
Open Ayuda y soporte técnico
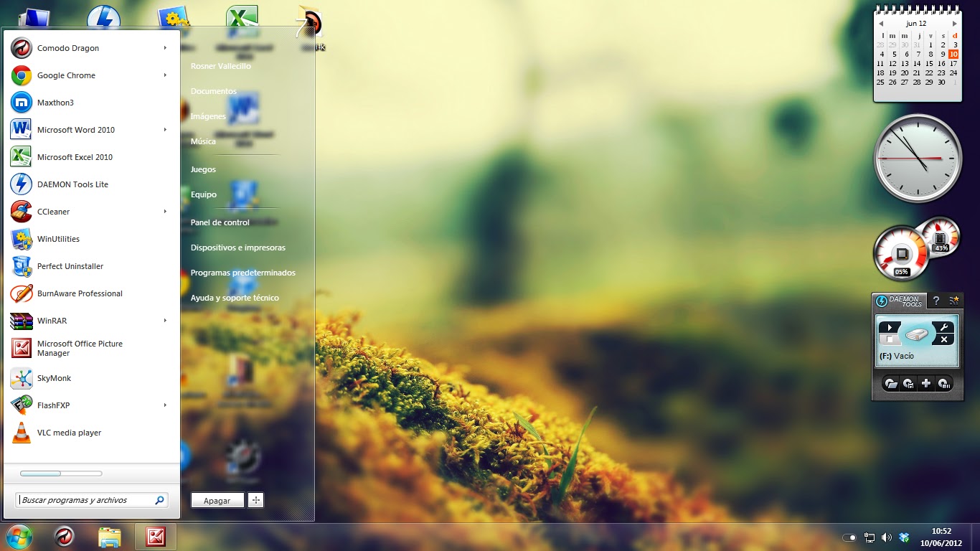235,298
